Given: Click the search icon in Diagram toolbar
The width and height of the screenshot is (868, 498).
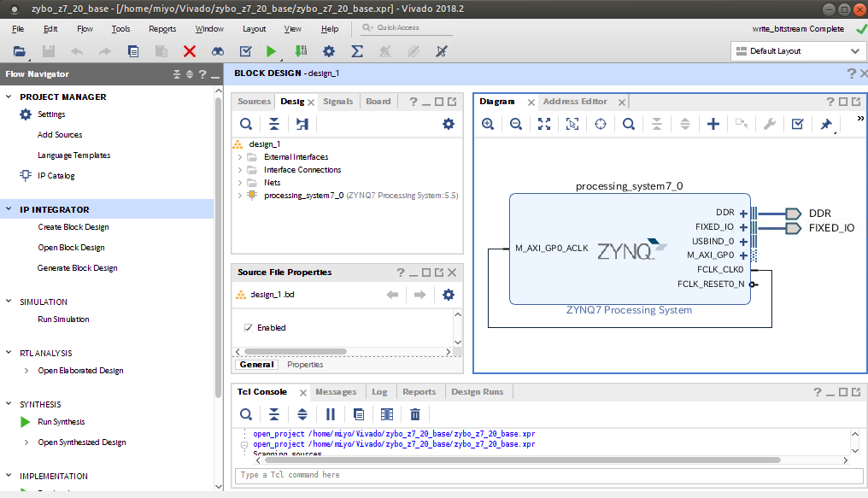Looking at the screenshot, I should click(628, 124).
